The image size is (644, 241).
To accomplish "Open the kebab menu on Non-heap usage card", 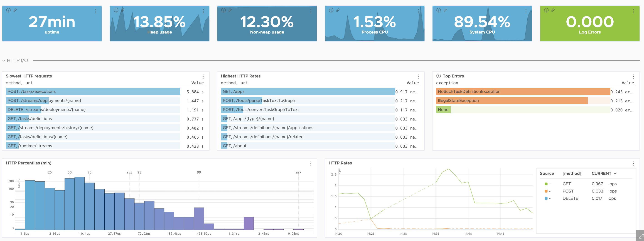I will tap(311, 11).
